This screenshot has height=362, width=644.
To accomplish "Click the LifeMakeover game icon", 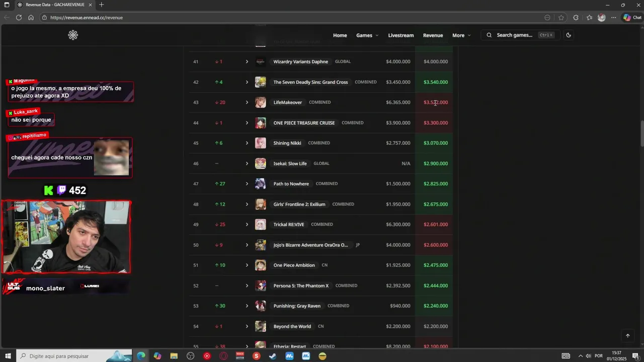I will [260, 103].
